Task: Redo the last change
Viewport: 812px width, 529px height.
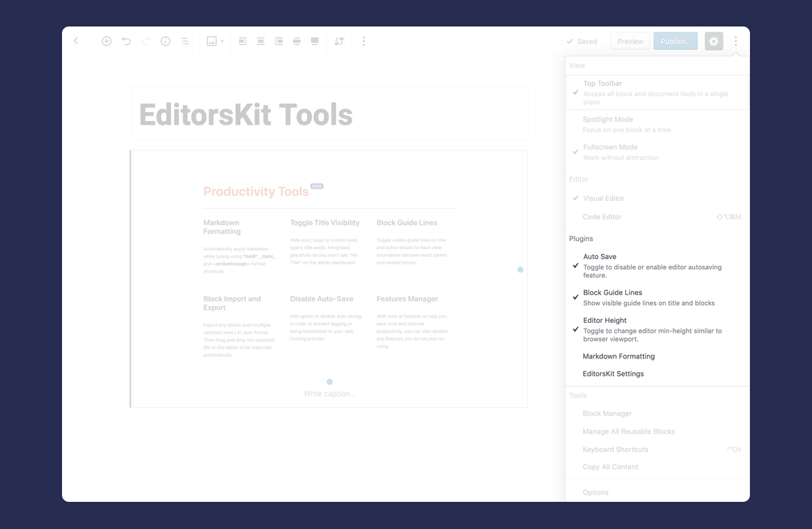Action: pyautogui.click(x=146, y=41)
